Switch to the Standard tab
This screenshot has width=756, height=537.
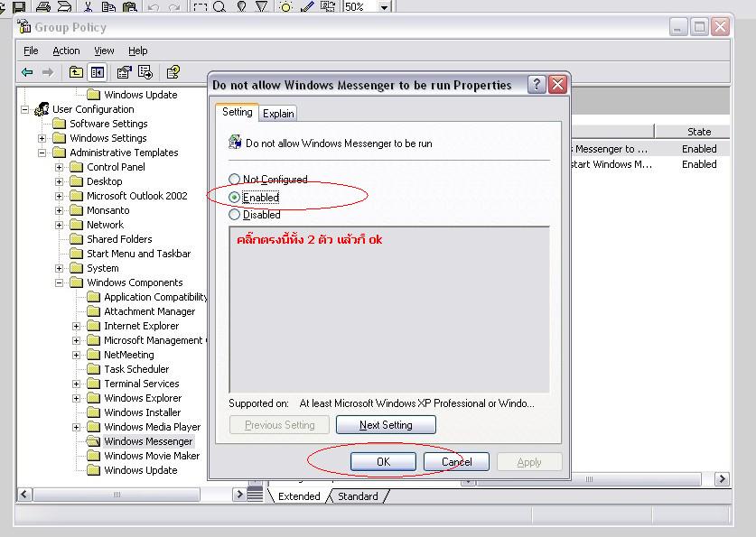358,496
